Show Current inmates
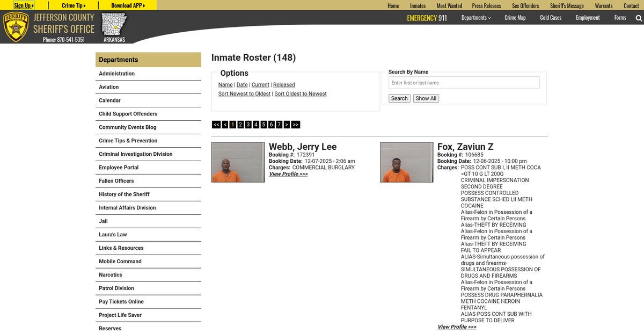 pyautogui.click(x=260, y=85)
